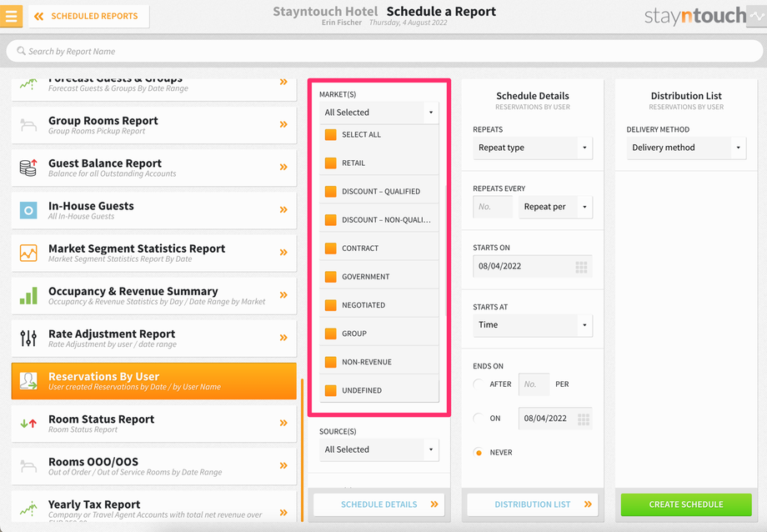
Task: Open Rate Adjustment Report double chevron
Action: (x=283, y=337)
